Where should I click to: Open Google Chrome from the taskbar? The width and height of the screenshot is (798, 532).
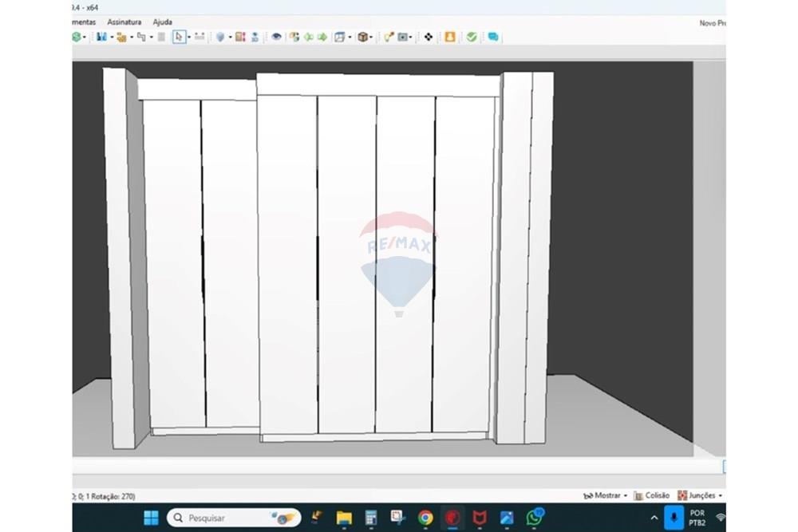coord(425,518)
